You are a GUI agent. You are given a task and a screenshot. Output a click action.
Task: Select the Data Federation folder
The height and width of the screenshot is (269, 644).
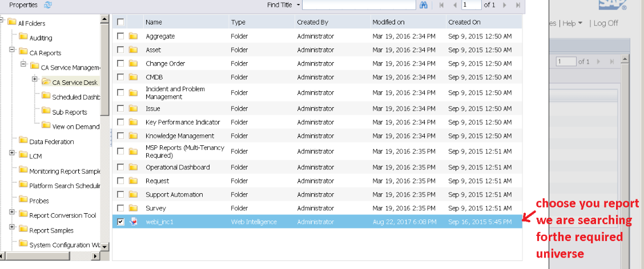tap(52, 142)
